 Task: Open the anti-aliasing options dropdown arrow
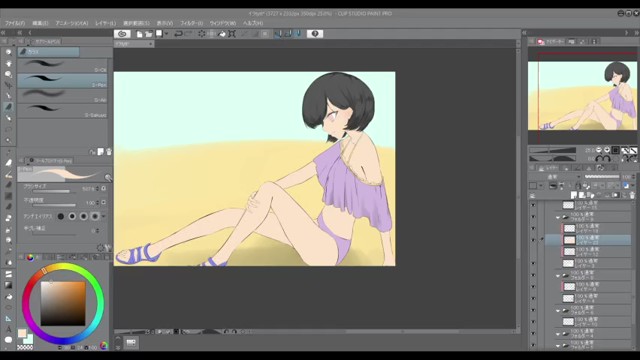point(104,216)
